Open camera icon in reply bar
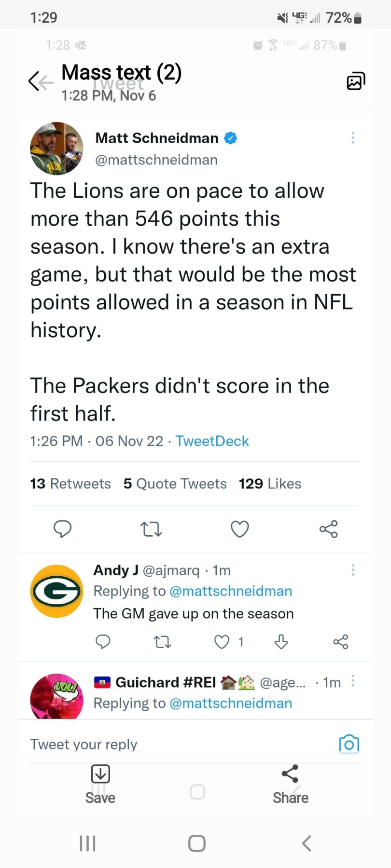The image size is (391, 868). (349, 744)
